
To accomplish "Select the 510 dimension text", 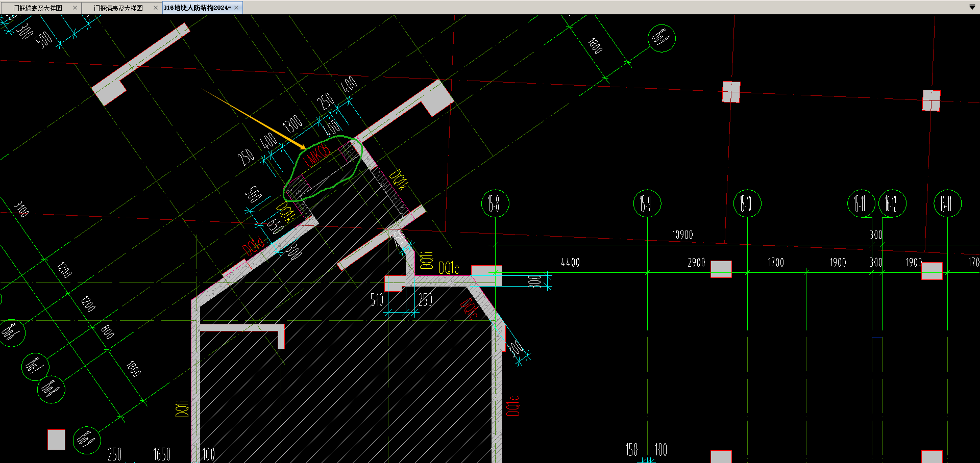I will coord(377,300).
